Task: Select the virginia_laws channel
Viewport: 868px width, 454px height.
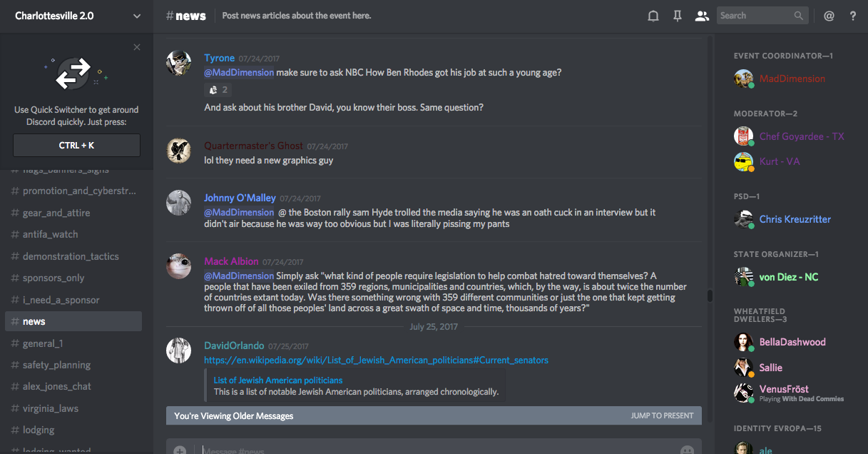Action: 51,408
